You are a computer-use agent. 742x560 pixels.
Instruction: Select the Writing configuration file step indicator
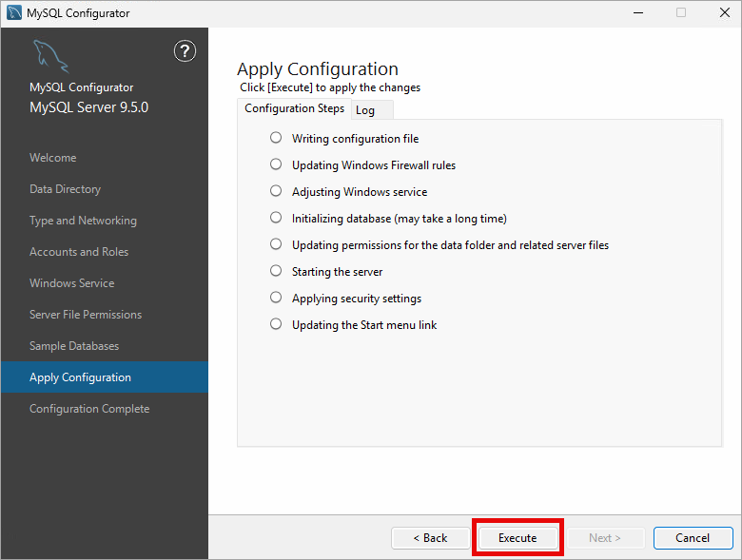(x=276, y=138)
